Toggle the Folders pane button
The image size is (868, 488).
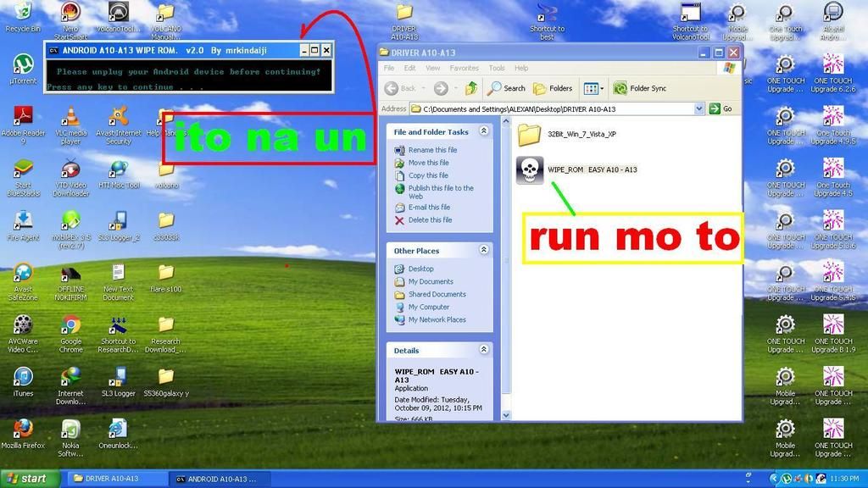coord(553,88)
